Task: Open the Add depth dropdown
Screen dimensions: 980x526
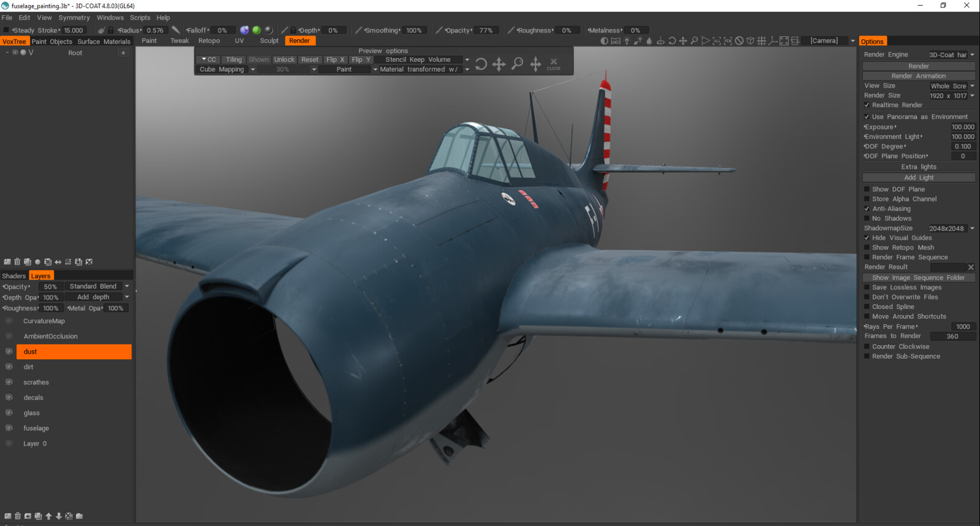Action: click(98, 297)
